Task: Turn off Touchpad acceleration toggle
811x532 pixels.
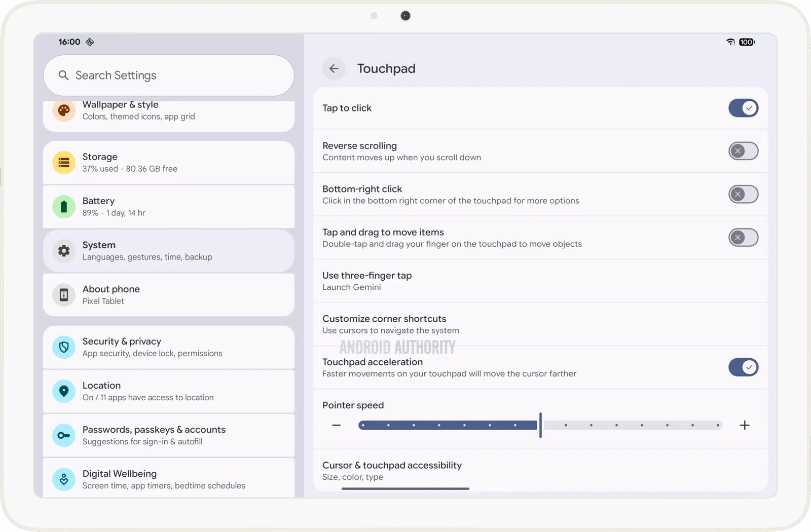Action: pyautogui.click(x=743, y=367)
